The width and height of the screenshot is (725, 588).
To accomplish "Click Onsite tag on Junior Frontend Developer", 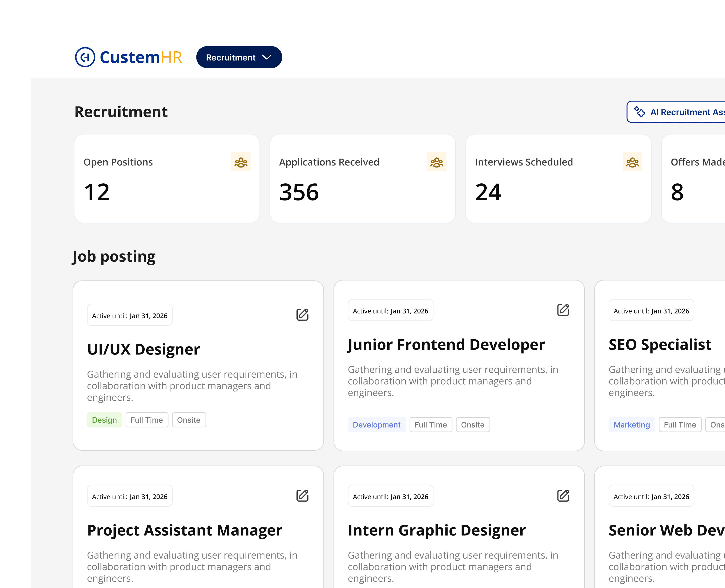I will 473,425.
